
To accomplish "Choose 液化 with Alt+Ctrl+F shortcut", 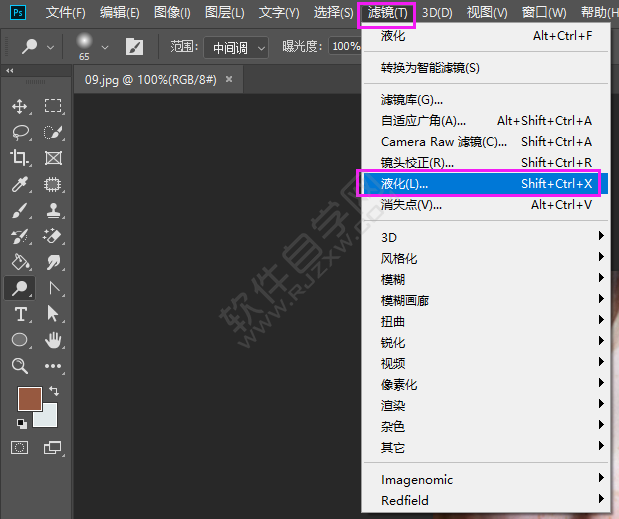I will click(486, 36).
